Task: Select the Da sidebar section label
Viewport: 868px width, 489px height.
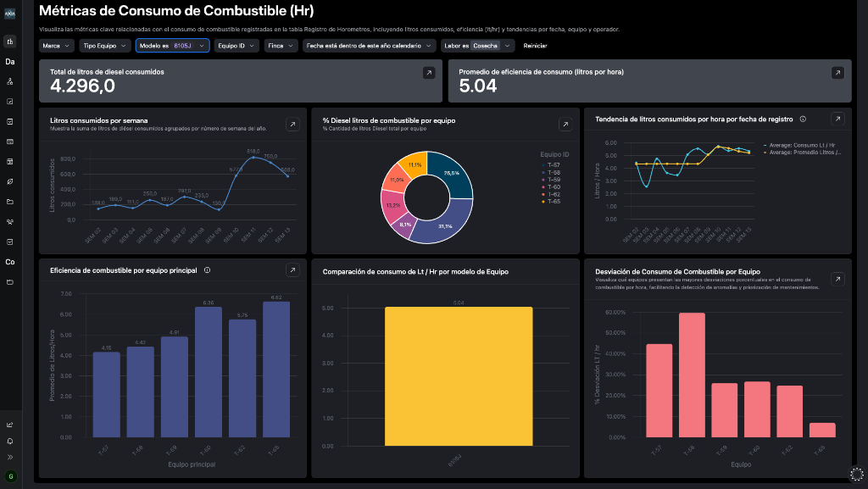Action: click(10, 61)
